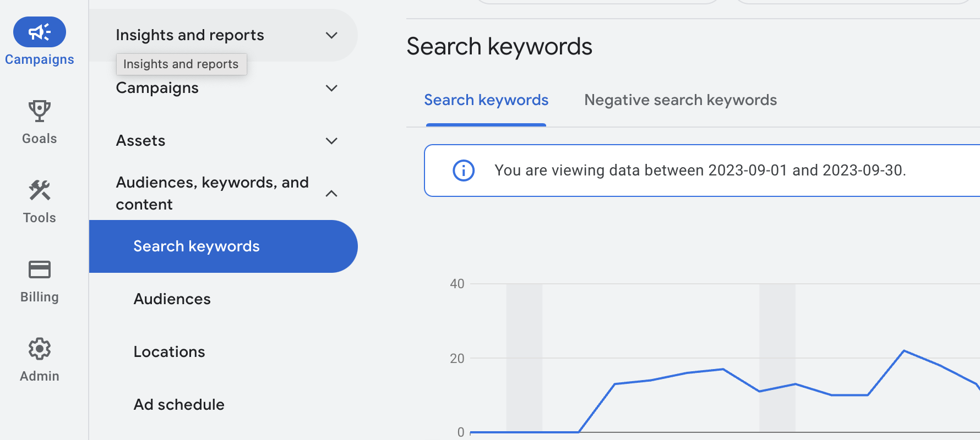Switch to Negative search keywords tab
Viewport: 980px width, 440px height.
pos(680,100)
